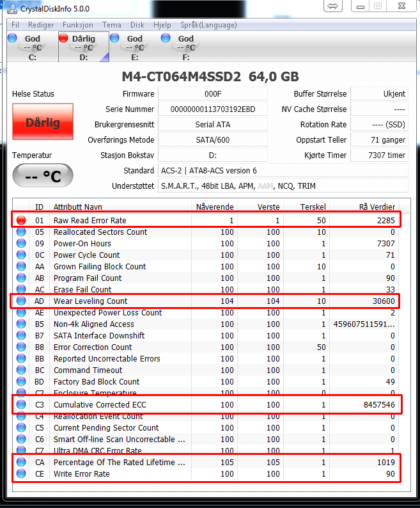Click the raw value 30600 for Wear Leveling
Image resolution: width=420 pixels, height=508 pixels.
(x=384, y=301)
